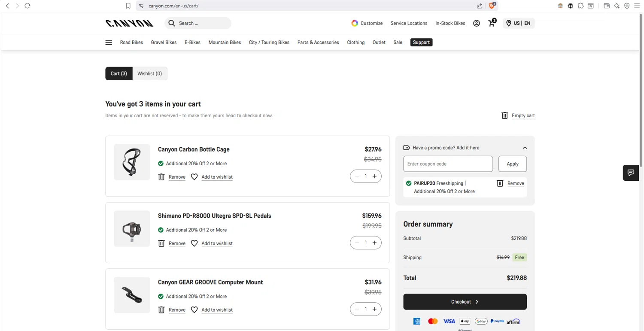Click the Empty cart link
Viewport: 644px width, 331px height.
pyautogui.click(x=523, y=115)
